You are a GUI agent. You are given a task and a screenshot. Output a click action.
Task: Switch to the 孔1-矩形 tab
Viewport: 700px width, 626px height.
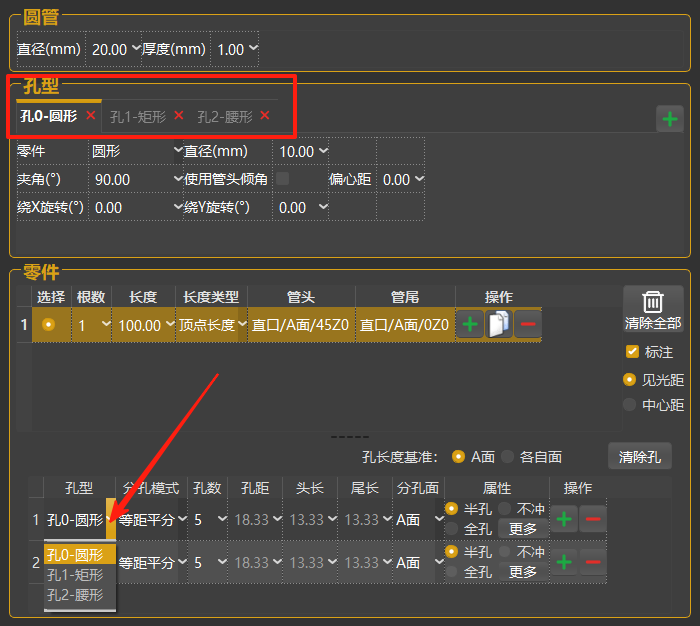[x=138, y=116]
